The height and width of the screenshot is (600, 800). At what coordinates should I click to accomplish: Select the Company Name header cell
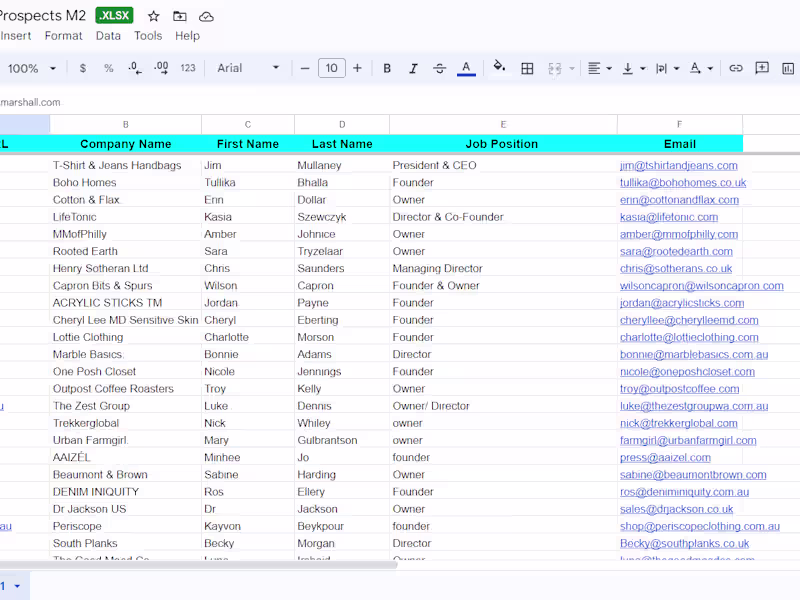[126, 144]
